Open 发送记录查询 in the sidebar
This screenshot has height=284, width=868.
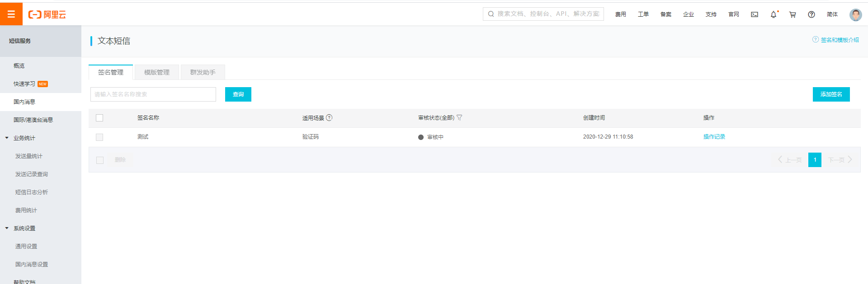(32, 174)
